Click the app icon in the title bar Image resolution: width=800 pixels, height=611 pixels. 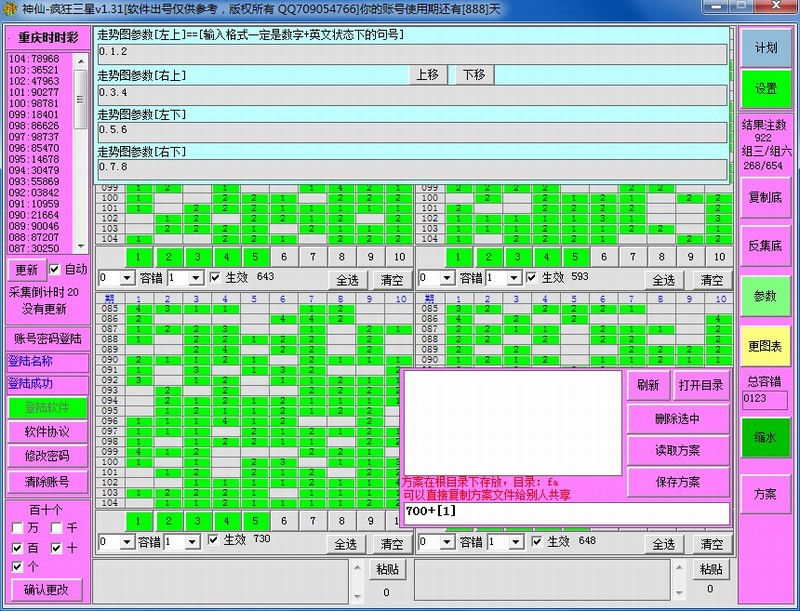click(x=10, y=8)
